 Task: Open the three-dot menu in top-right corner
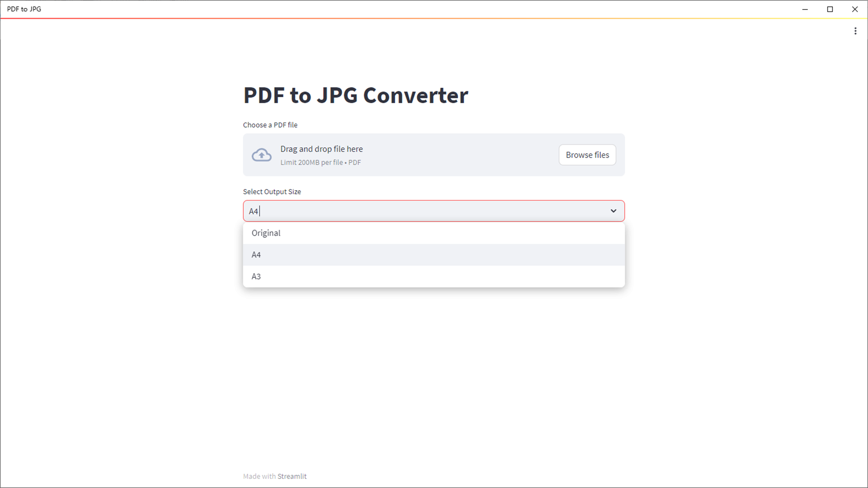(855, 31)
